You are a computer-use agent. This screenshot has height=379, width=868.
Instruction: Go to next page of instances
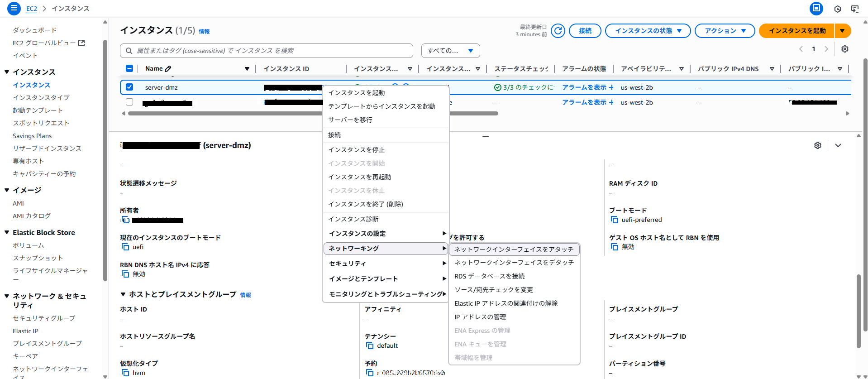point(826,49)
